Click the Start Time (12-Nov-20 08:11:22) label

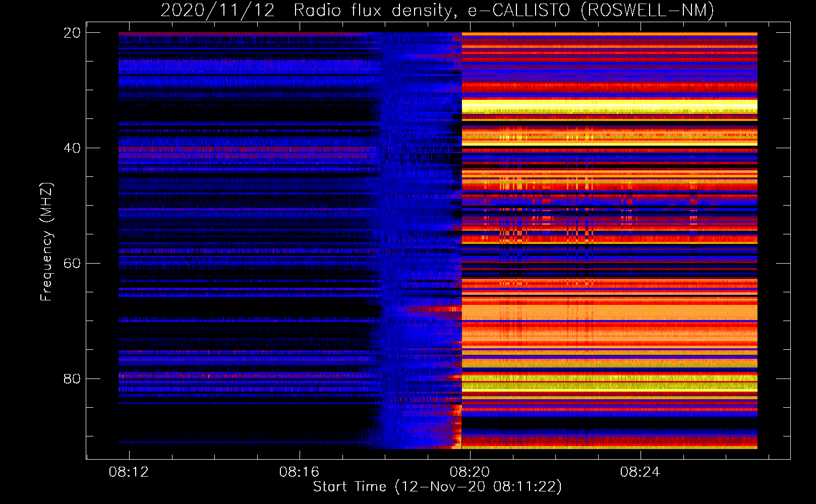[437, 487]
